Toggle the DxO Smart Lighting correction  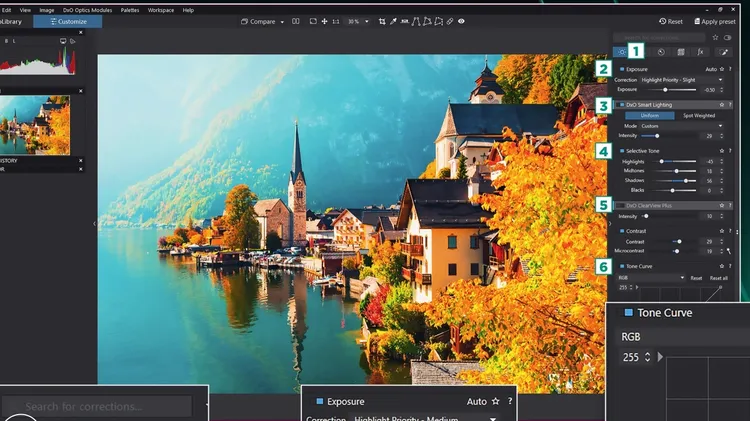(x=621, y=104)
